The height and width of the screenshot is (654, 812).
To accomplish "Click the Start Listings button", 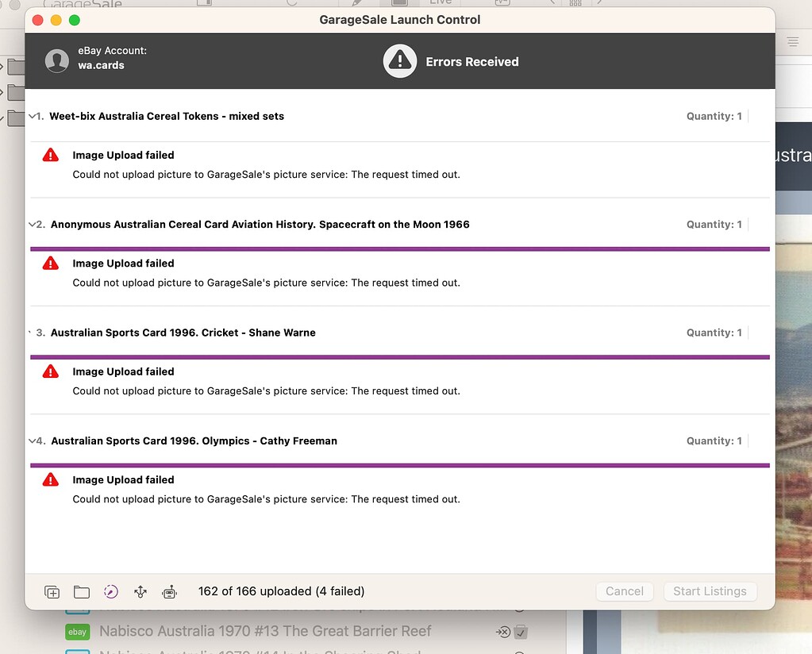I will click(x=710, y=591).
